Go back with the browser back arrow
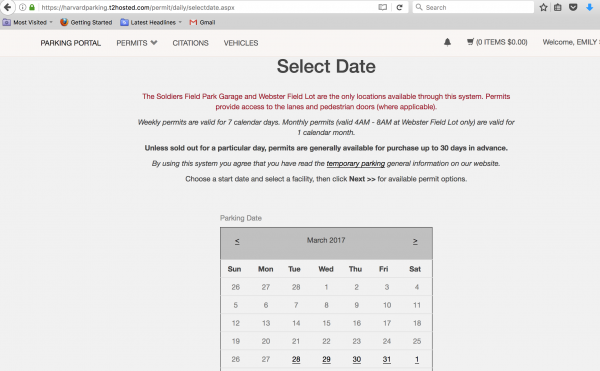Screen dimensions: 600x371 [7, 7]
